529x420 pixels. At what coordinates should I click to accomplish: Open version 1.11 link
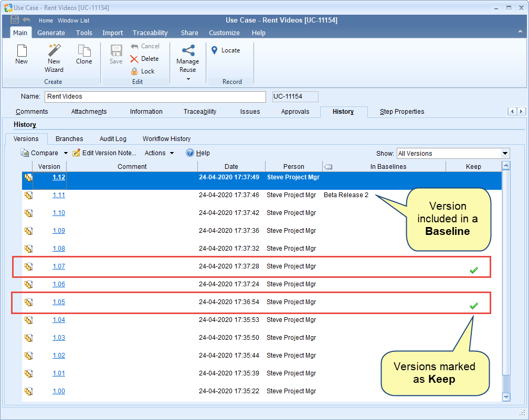[x=59, y=195]
